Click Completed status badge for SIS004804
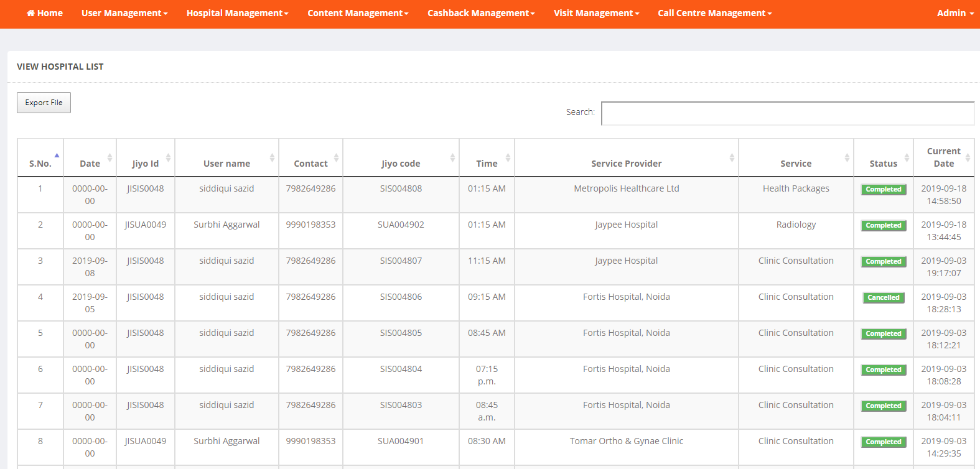The image size is (980, 469). (x=884, y=370)
